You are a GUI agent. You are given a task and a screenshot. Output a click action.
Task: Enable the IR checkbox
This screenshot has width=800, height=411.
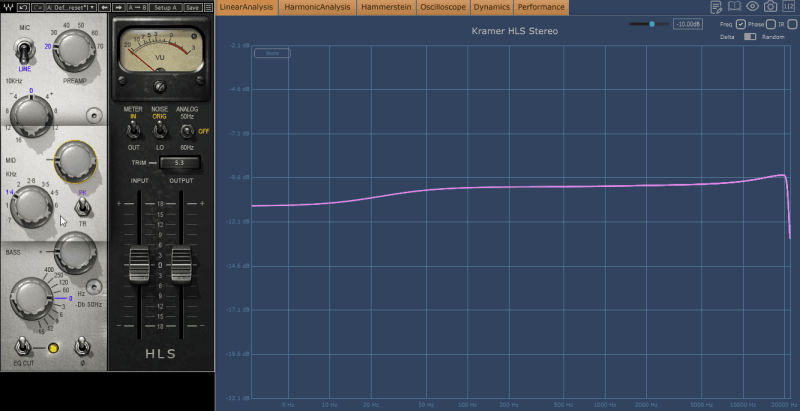tap(792, 24)
